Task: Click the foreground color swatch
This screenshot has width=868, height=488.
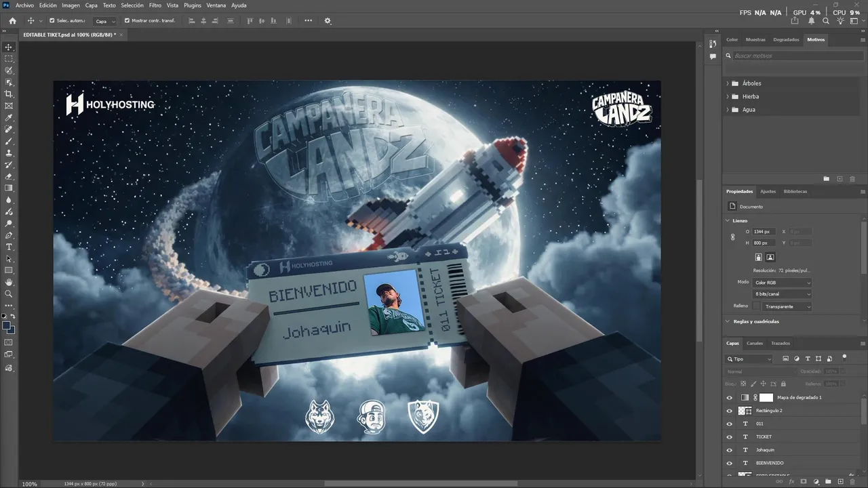Action: (7, 325)
